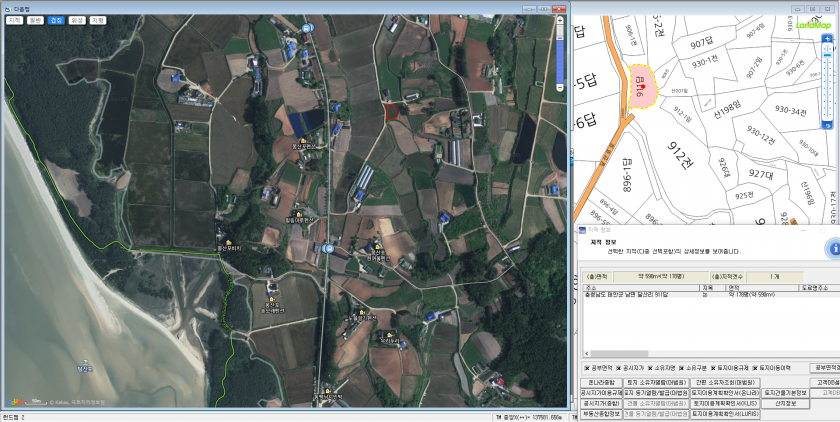840x422 pixels.
Task: Click the 면적 column header
Action: 762,288
